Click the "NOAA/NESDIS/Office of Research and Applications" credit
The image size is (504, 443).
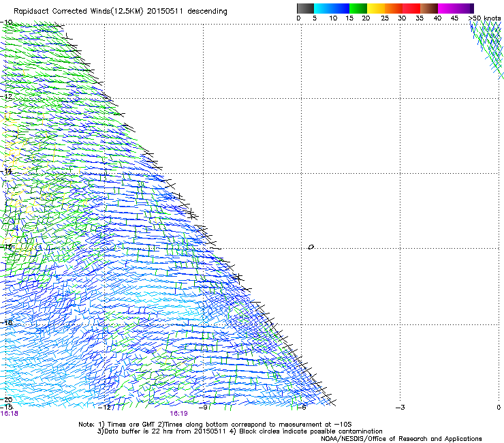click(401, 439)
